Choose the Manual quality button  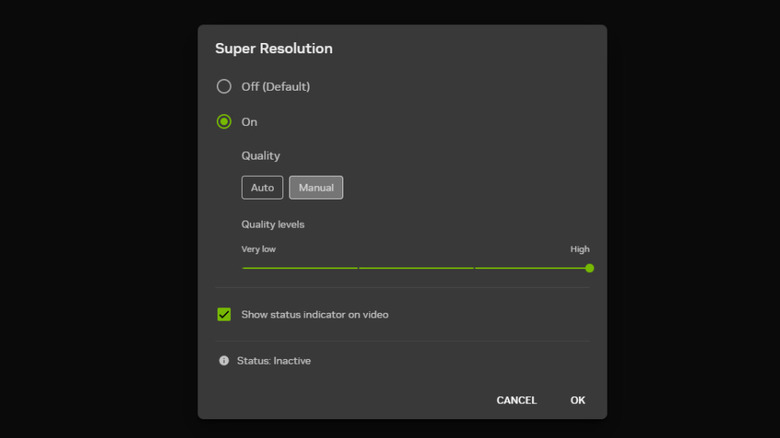[316, 188]
